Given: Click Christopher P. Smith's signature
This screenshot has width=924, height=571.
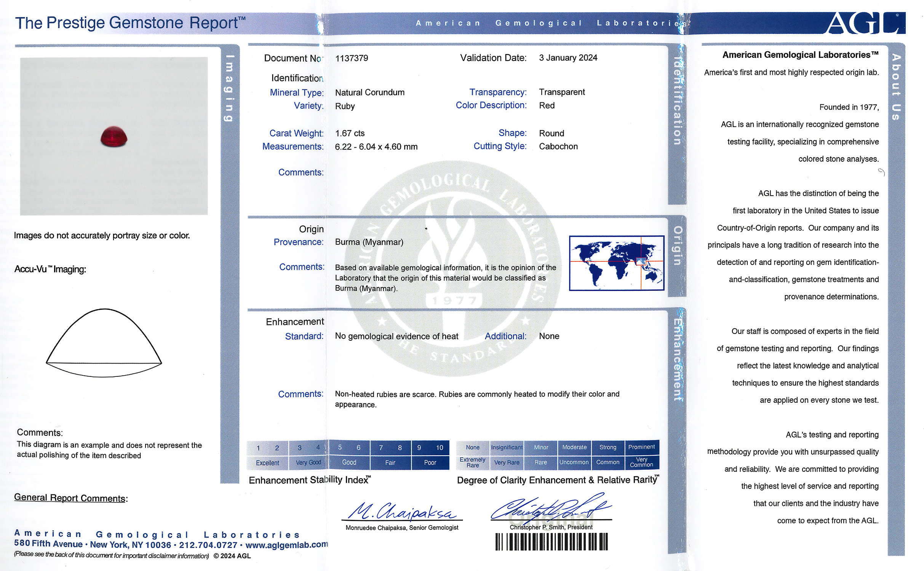Looking at the screenshot, I should pos(551,508).
